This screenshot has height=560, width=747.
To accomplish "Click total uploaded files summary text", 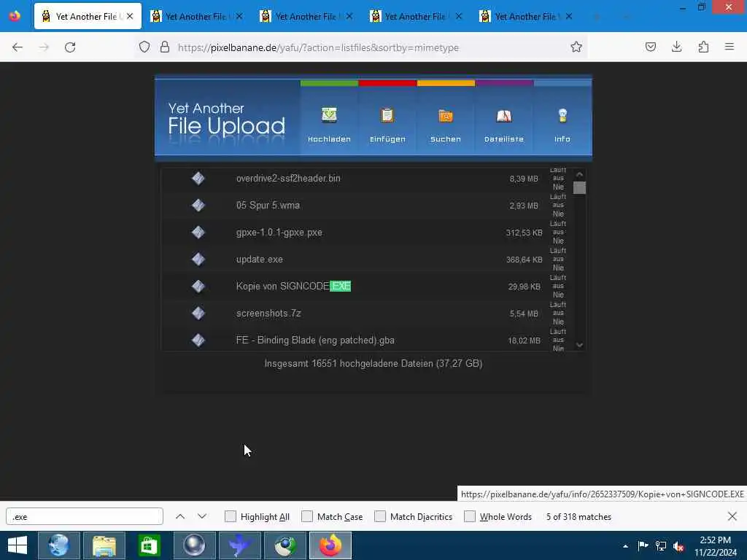I will click(373, 363).
